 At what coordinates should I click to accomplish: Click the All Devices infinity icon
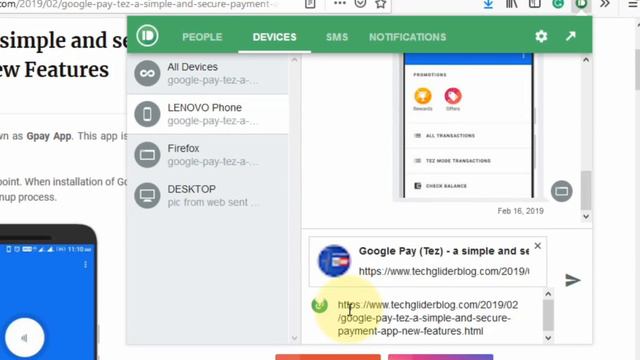coord(147,73)
